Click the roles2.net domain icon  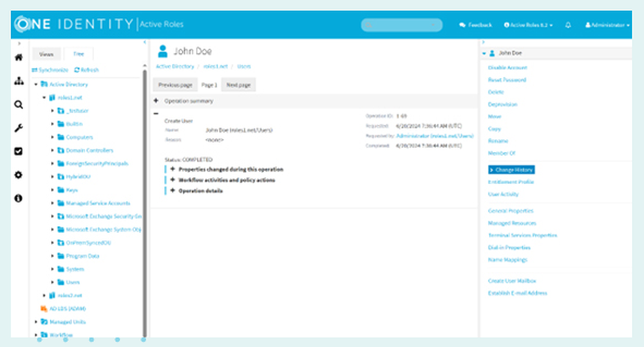(52, 295)
